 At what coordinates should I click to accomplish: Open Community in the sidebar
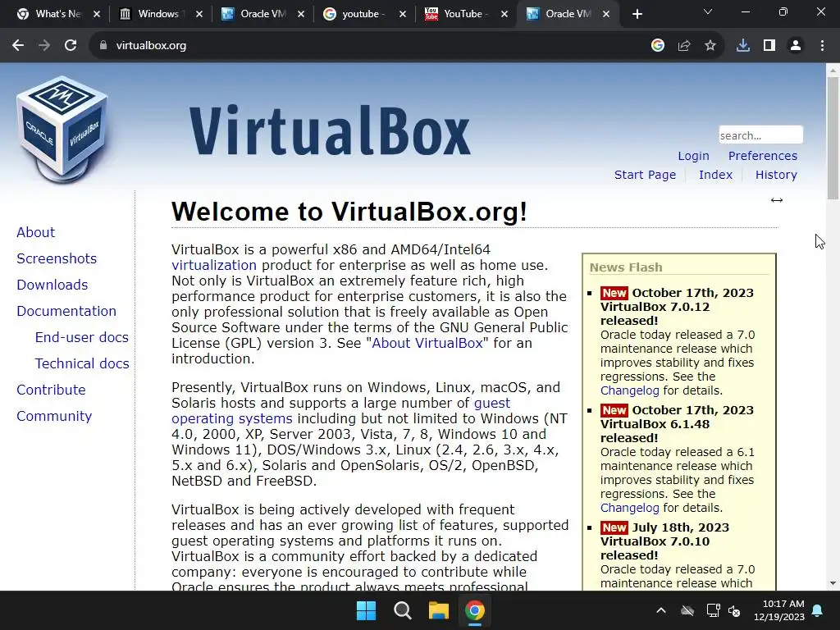[x=54, y=416]
